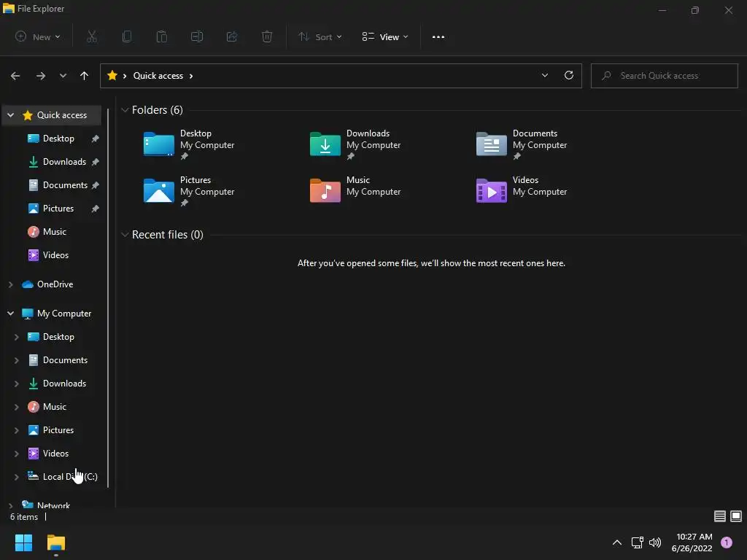Expand Music under My Computer
This screenshot has width=747, height=560.
[x=16, y=407]
